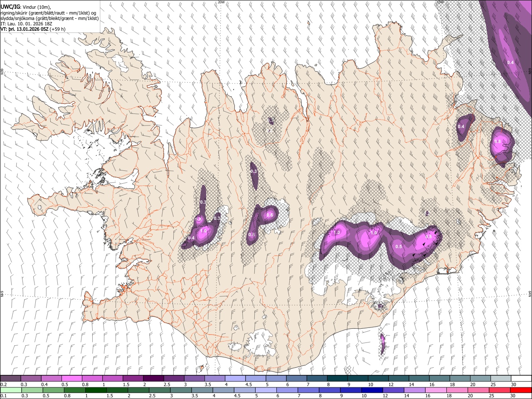Click the 'Vindur (10m)' label in header
Image resolution: width=532 pixels, height=399 pixels.
click(37, 7)
